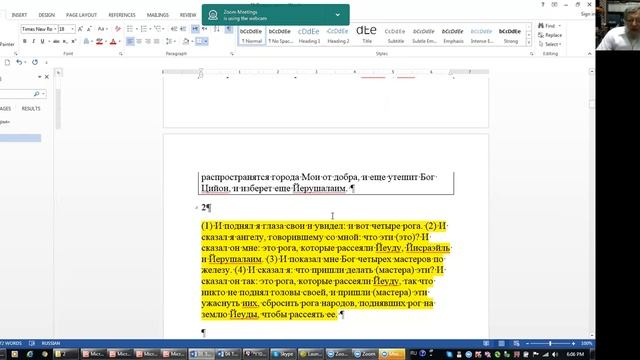The height and width of the screenshot is (360, 640).
Task: Click RUSSIAN language in status bar
Action: pyautogui.click(x=51, y=344)
